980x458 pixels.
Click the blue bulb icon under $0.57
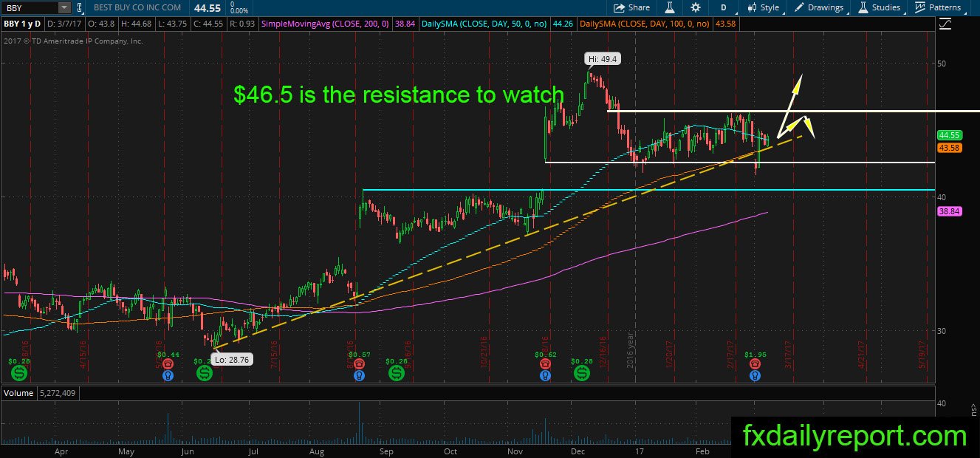pyautogui.click(x=359, y=375)
